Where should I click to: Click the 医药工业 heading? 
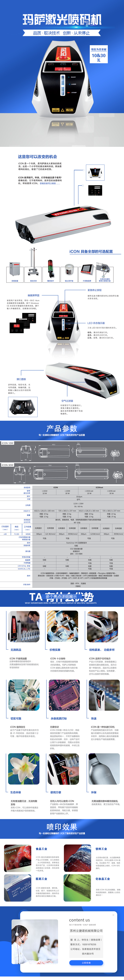pos(41,879)
